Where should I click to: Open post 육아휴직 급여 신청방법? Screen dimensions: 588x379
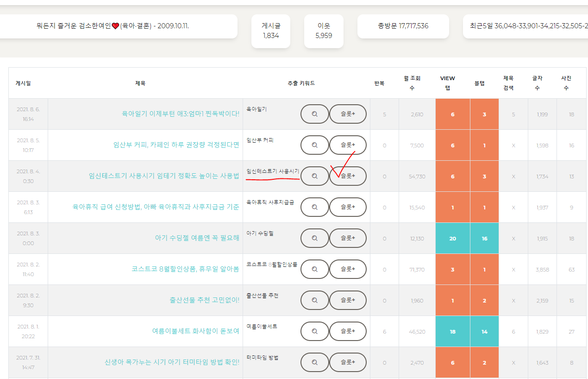[x=156, y=207]
